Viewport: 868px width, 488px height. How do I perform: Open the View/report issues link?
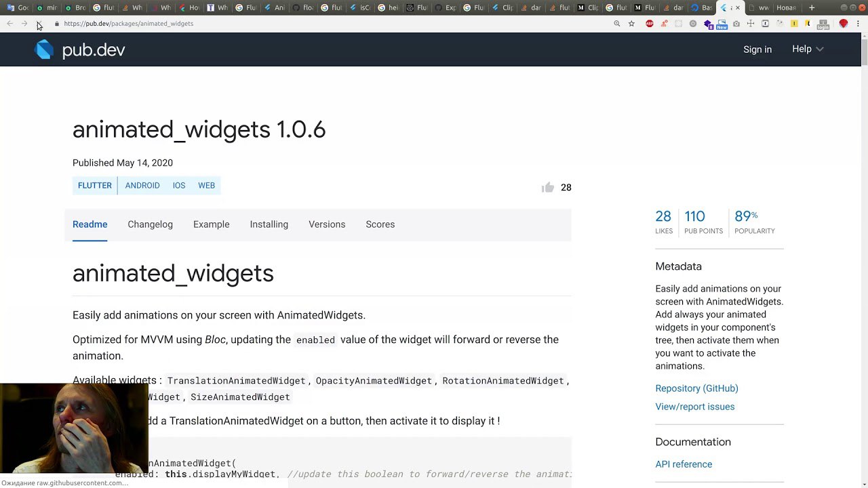click(694, 407)
